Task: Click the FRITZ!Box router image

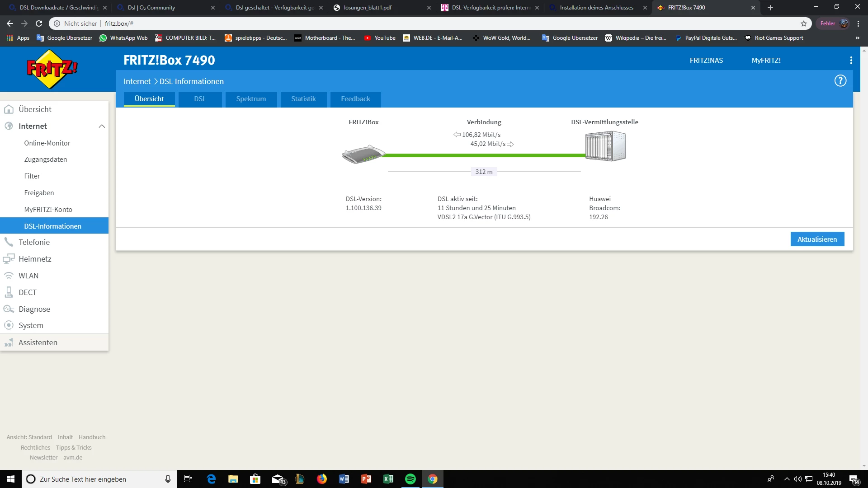Action: (363, 155)
